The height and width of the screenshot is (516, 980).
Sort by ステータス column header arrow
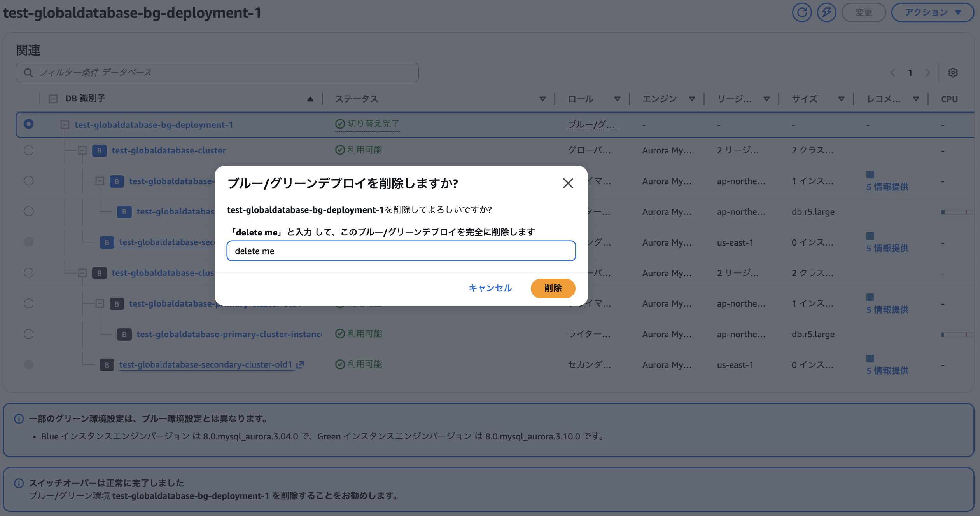pyautogui.click(x=542, y=99)
